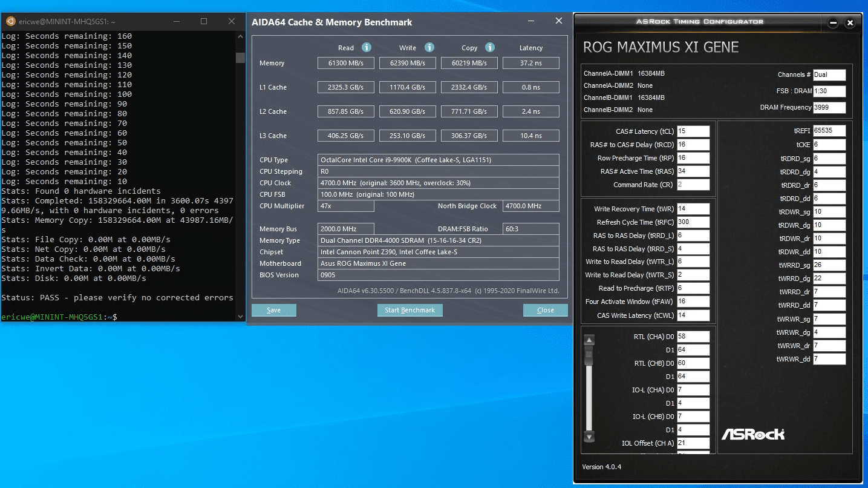Maximize the terminal window
The height and width of the screenshot is (488, 868).
click(x=204, y=21)
